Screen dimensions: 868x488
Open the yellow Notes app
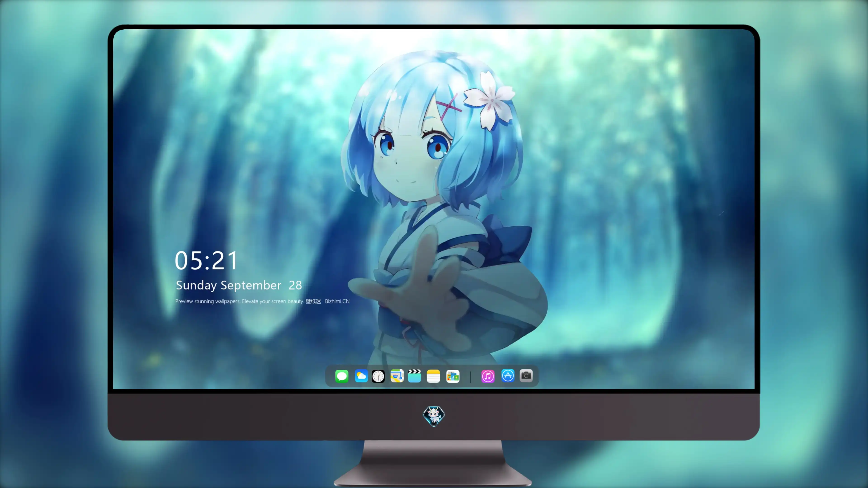pos(433,376)
